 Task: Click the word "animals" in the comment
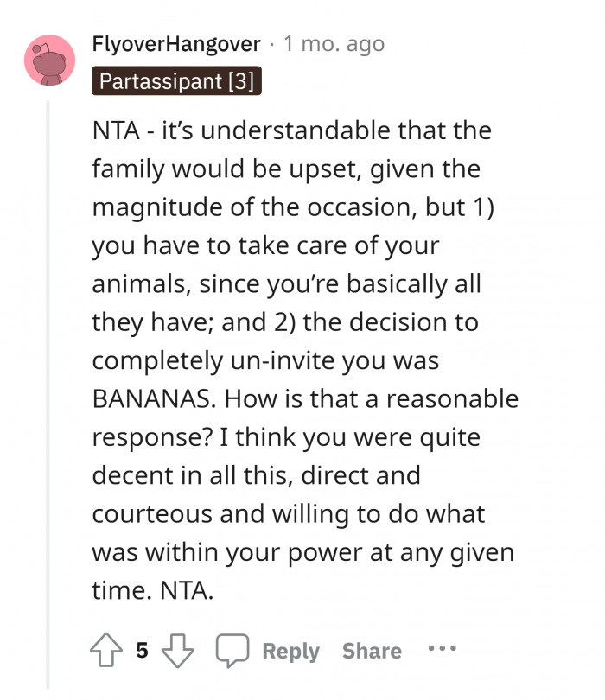[135, 284]
